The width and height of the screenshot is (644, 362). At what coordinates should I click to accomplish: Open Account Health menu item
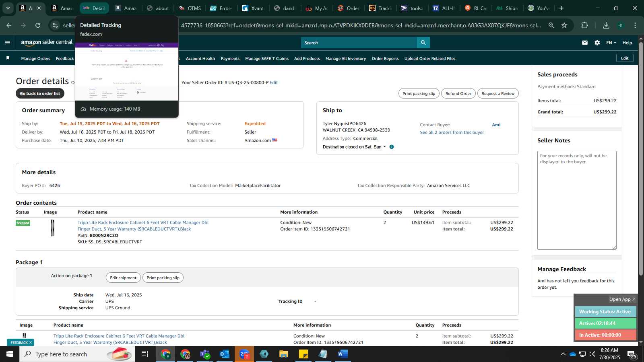[x=200, y=59]
